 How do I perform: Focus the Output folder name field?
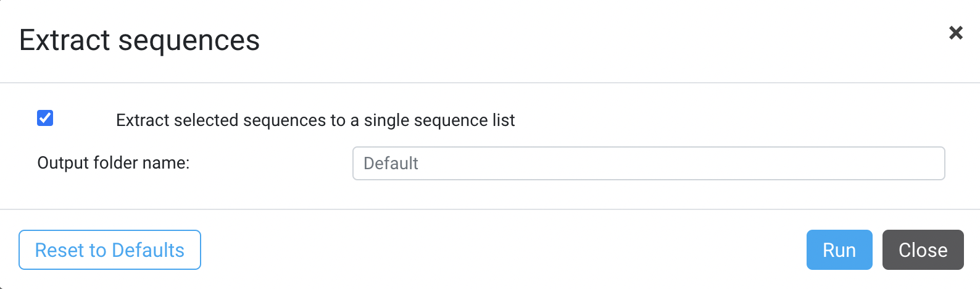pos(649,163)
